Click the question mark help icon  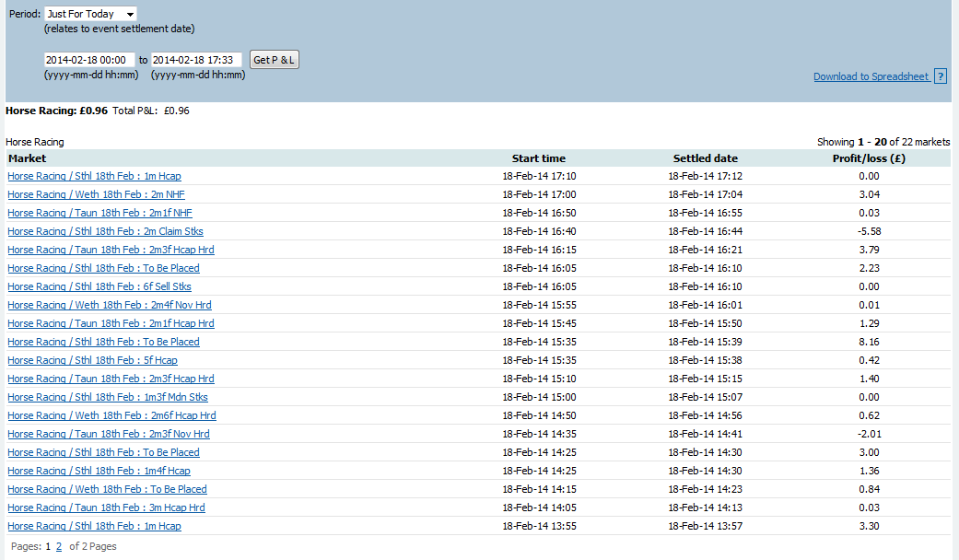pyautogui.click(x=941, y=76)
